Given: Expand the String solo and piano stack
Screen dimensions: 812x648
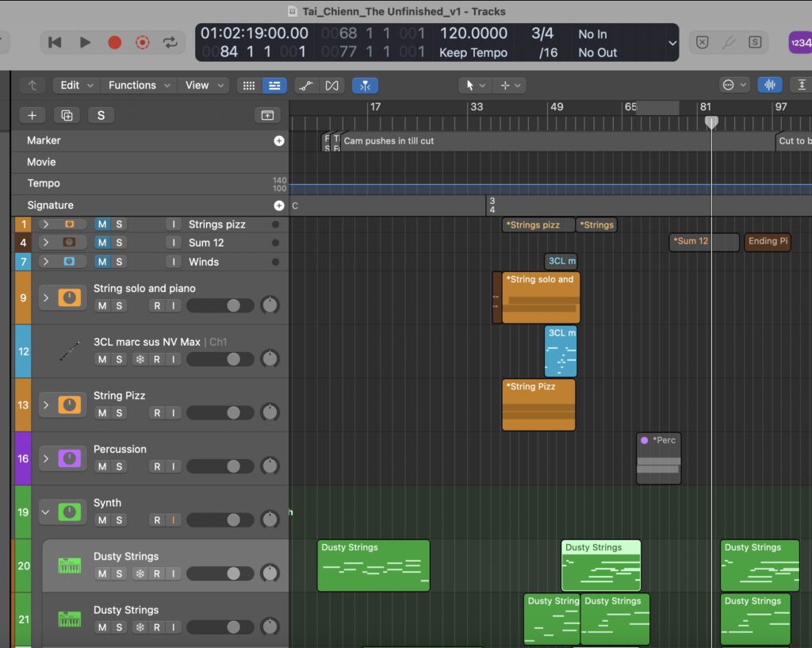Looking at the screenshot, I should [x=45, y=297].
